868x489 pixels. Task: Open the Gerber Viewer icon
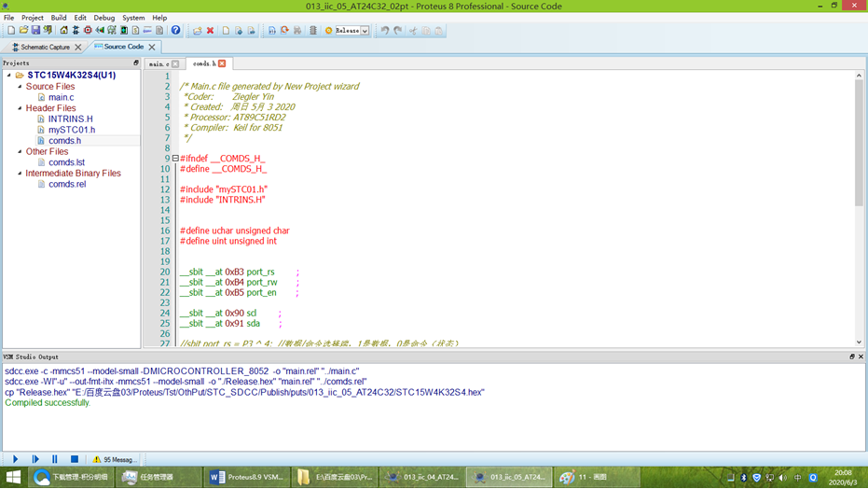point(112,31)
